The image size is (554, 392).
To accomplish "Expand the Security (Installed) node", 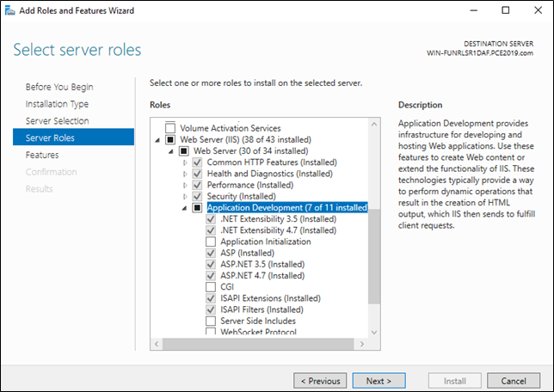I will (185, 196).
